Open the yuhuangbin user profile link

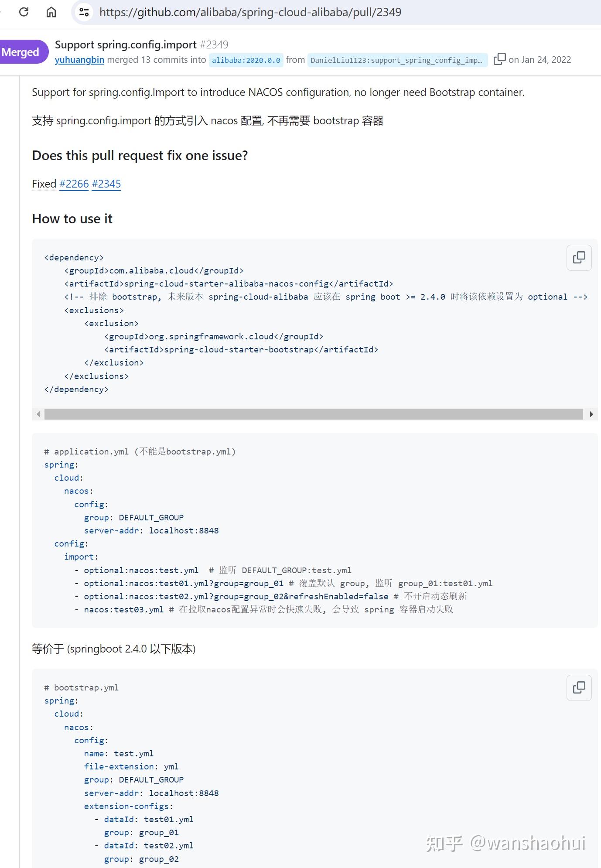tap(79, 60)
